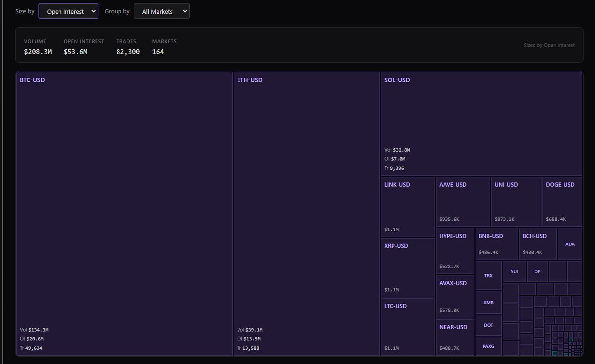Click SOL-USD Vol $32.8M text
The height and width of the screenshot is (364, 595).
[x=397, y=150]
